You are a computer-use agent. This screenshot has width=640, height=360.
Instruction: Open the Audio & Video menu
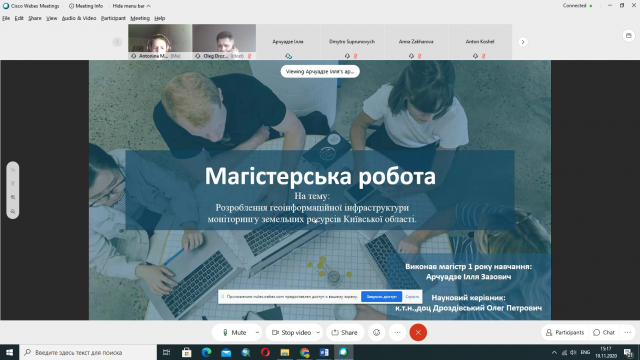(x=79, y=18)
